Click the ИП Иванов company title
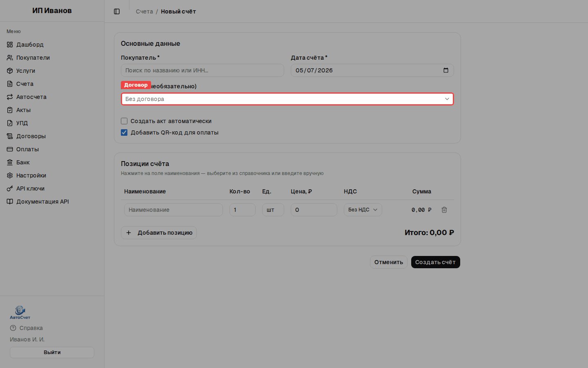This screenshot has width=588, height=368. pos(52,11)
